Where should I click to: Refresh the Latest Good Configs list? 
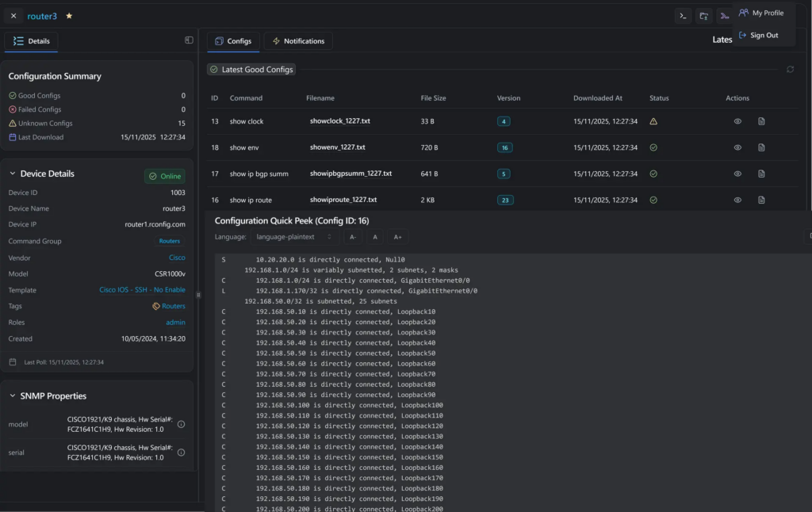790,70
